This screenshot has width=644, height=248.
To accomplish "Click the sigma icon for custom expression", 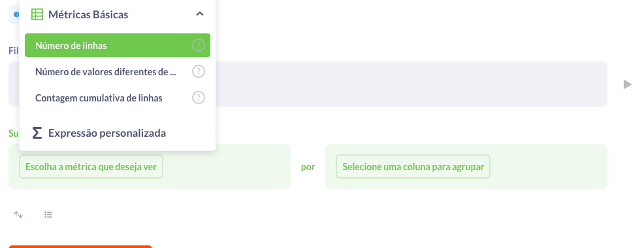I will click(x=37, y=133).
